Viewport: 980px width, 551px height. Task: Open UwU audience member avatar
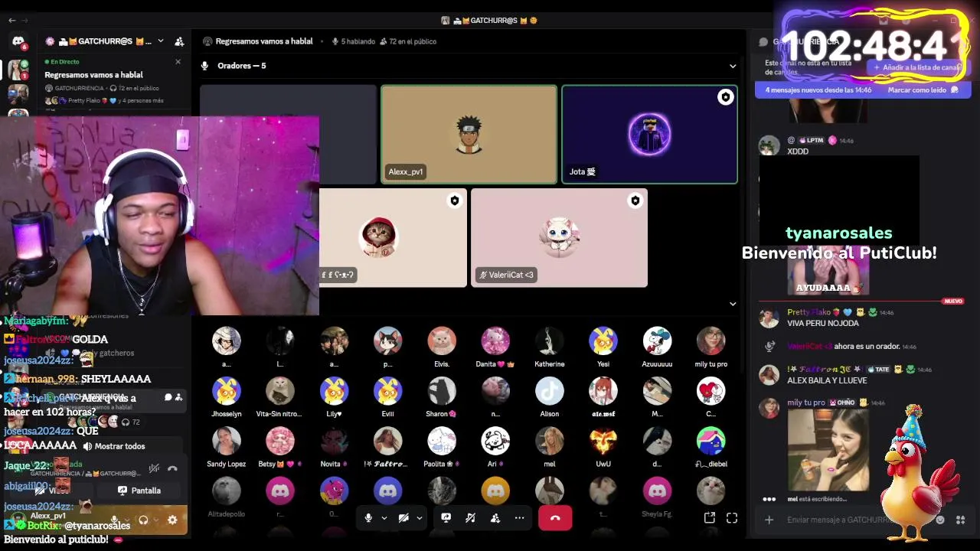pyautogui.click(x=603, y=441)
